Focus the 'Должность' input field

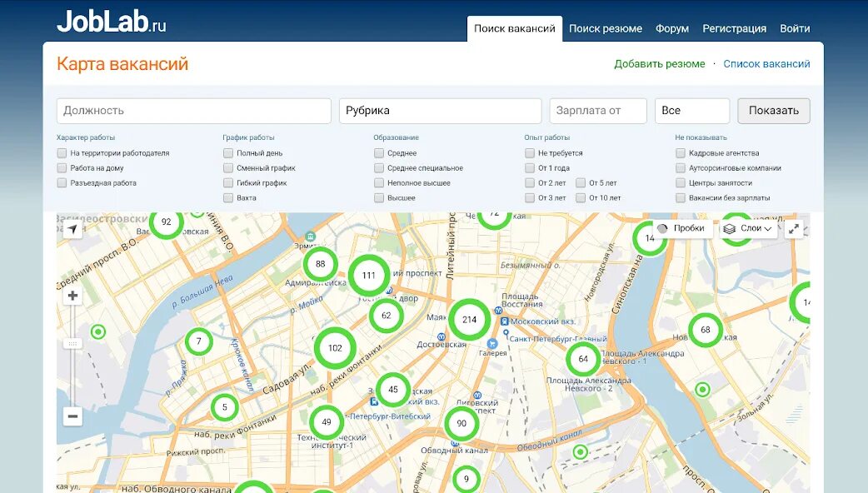click(194, 111)
